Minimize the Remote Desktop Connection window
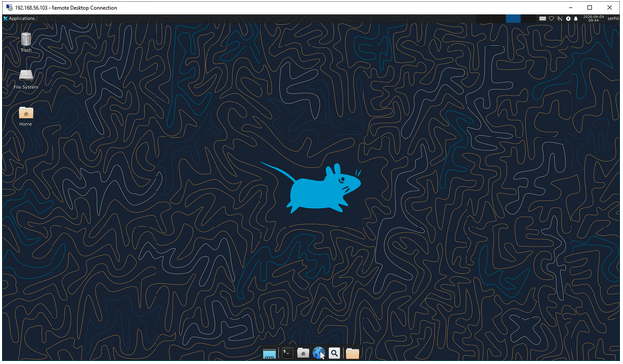The width and height of the screenshot is (623, 364). [571, 8]
